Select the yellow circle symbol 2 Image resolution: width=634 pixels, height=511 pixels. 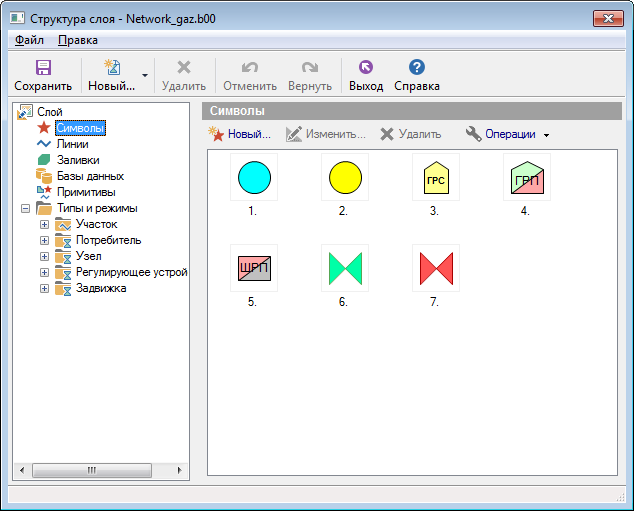pos(345,178)
